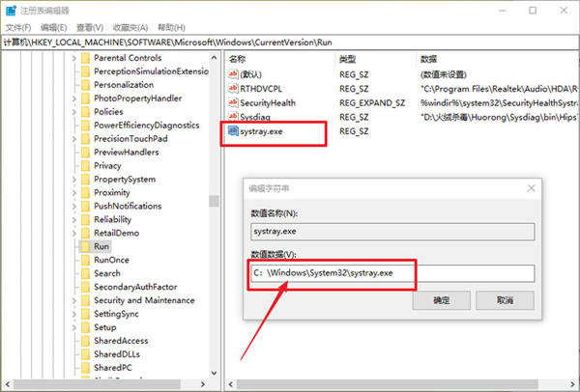Click the Policies folder icon

[85, 112]
